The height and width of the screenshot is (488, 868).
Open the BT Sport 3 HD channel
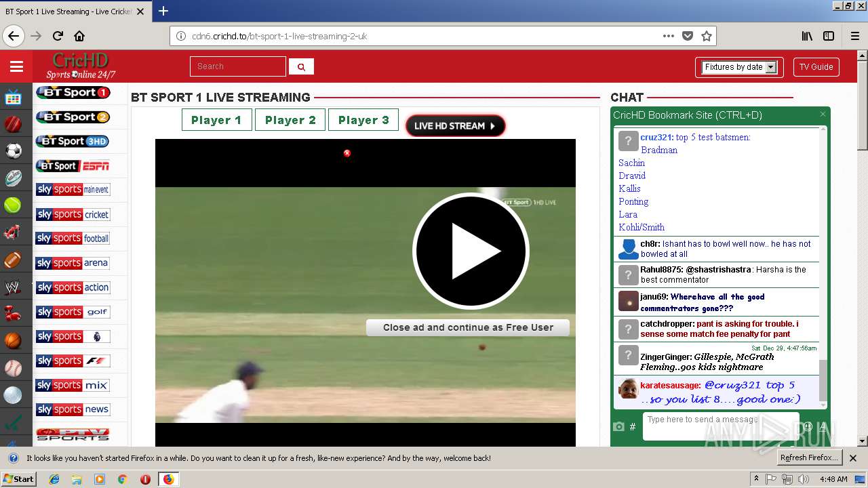click(x=73, y=141)
